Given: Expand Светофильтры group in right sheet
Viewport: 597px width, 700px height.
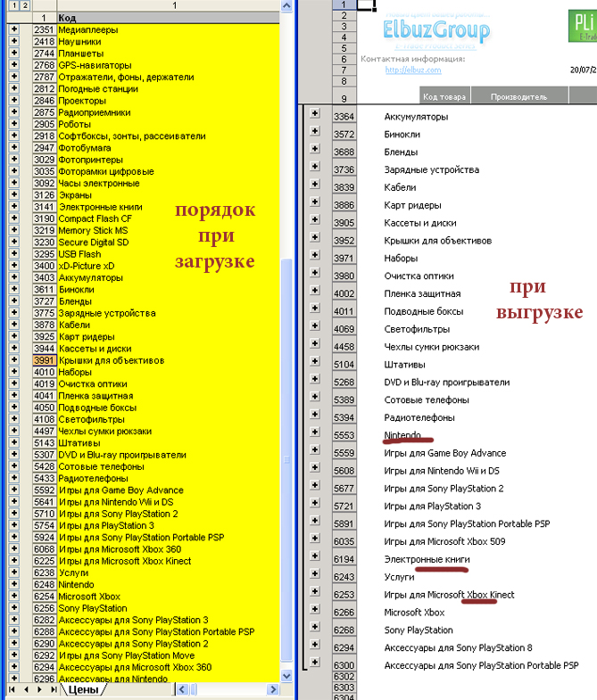Looking at the screenshot, I should 315,325.
